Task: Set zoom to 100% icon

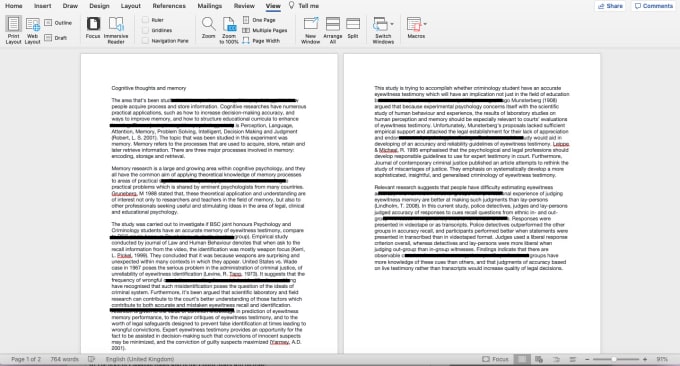Action: coord(229,24)
